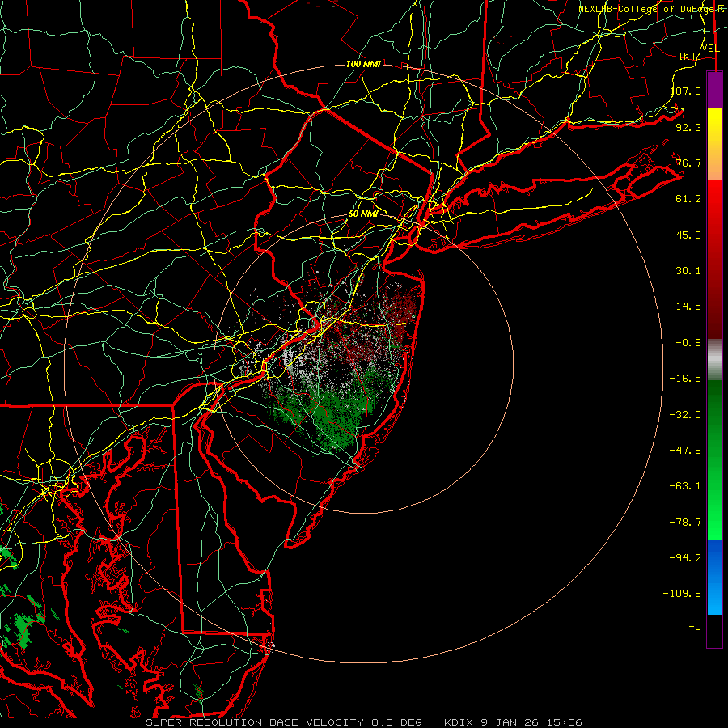This screenshot has height=728, width=728.
Task: Click the -109.8 velocity scale value
Action: coord(682,594)
